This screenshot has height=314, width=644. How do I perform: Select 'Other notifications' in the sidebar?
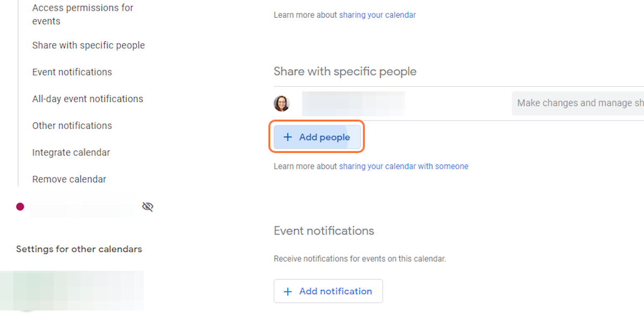72,125
